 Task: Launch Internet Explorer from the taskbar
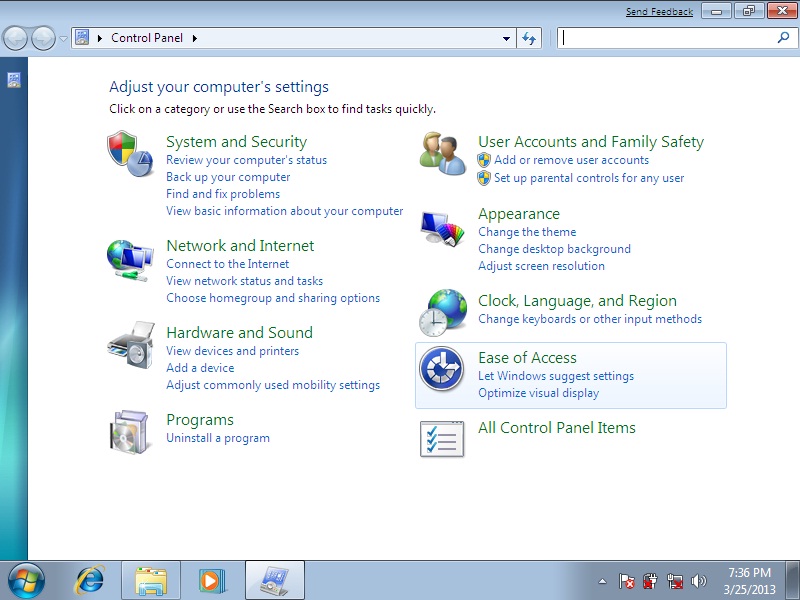(90, 581)
